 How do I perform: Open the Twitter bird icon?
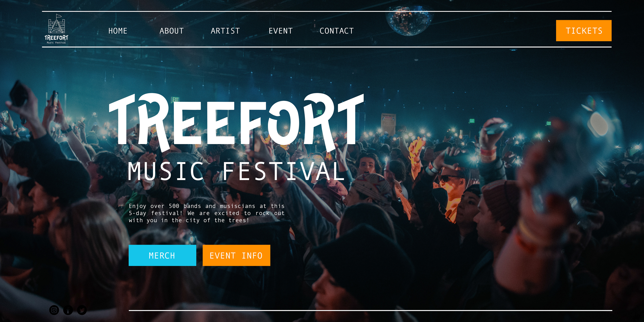[x=82, y=310]
